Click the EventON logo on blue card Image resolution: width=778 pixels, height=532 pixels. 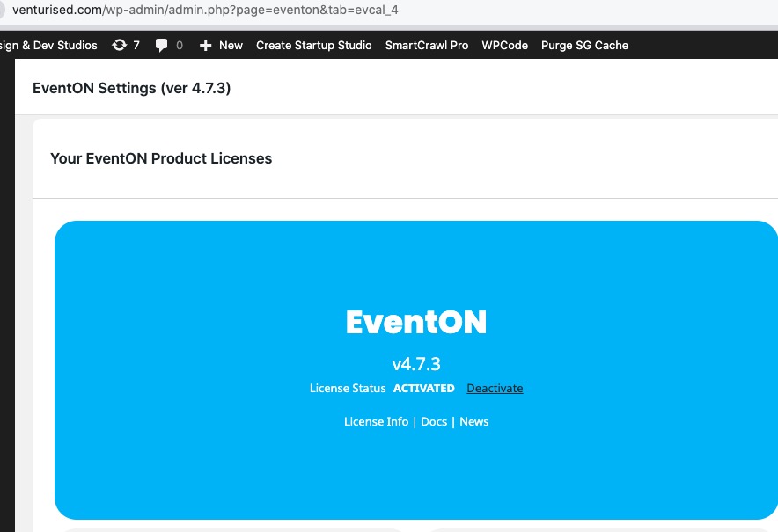(x=415, y=322)
